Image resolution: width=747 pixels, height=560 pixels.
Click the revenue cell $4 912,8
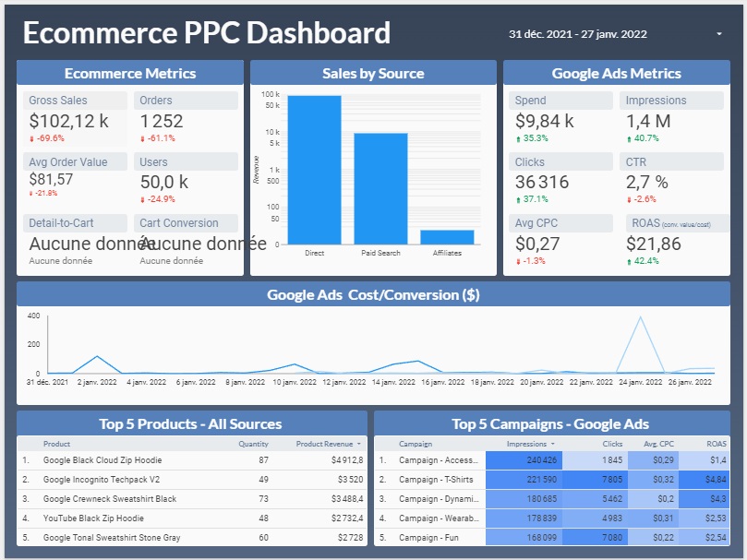(347, 460)
